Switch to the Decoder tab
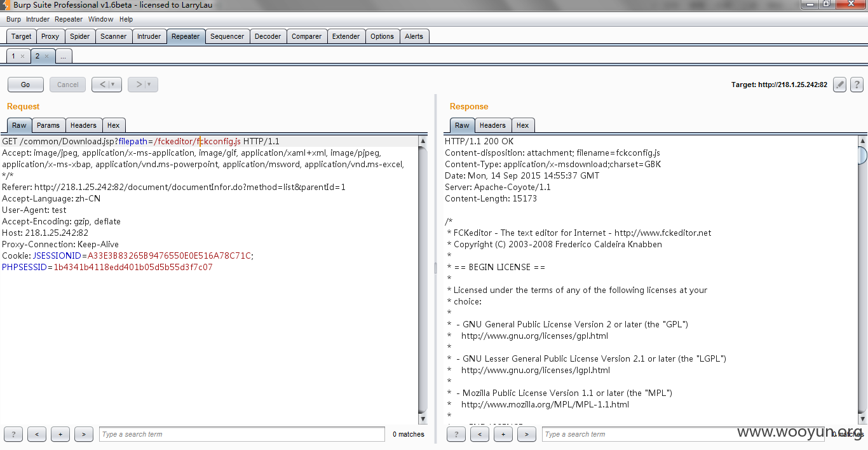868x450 pixels. tap(268, 36)
